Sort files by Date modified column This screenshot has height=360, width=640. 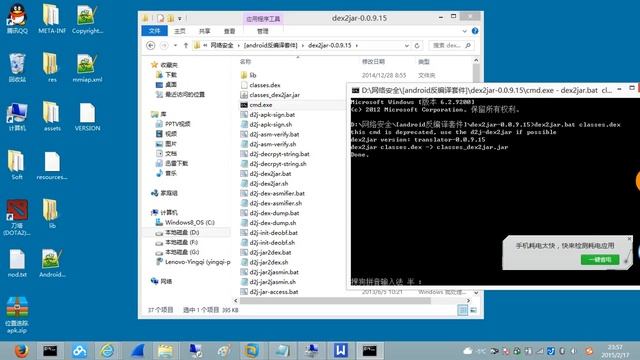[x=373, y=62]
